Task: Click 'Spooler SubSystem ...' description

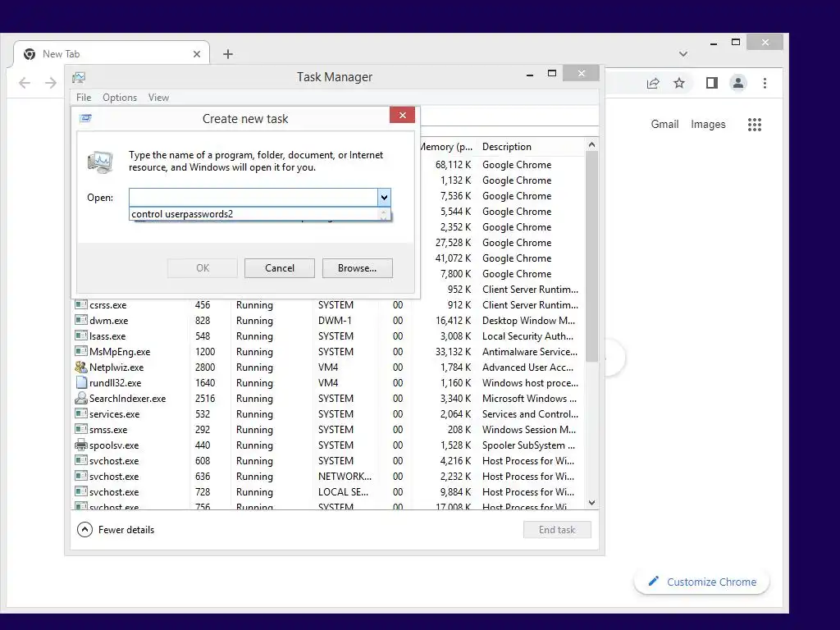Action: pos(529,445)
